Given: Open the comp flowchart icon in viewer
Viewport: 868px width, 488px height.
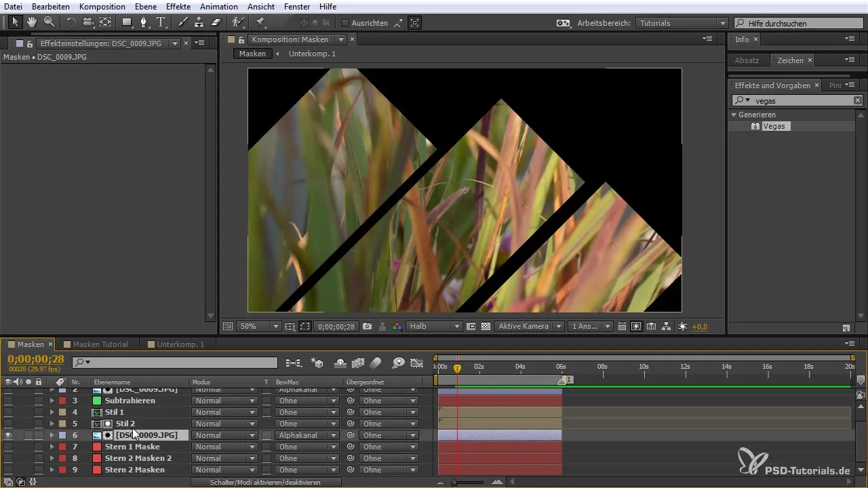Looking at the screenshot, I should (x=666, y=326).
